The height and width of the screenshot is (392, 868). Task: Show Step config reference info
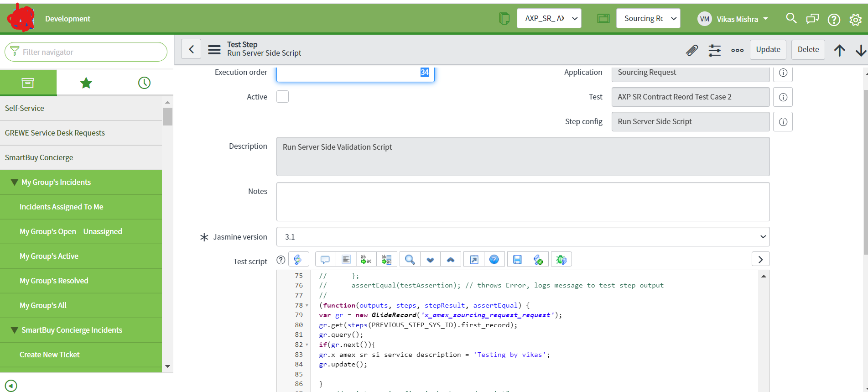click(783, 121)
